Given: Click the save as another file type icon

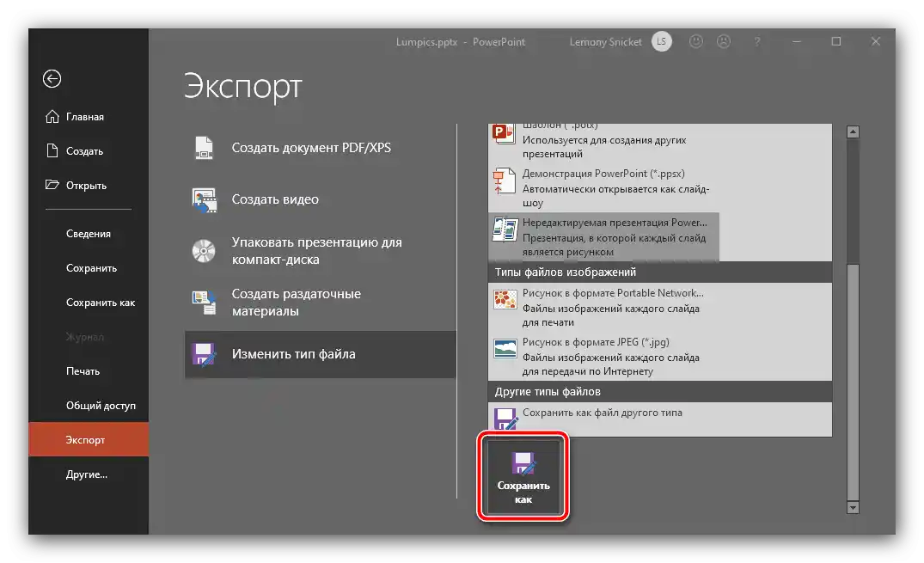Looking at the screenshot, I should coord(505,419).
